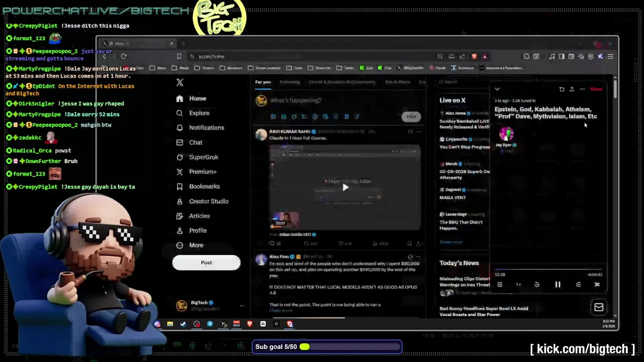Open Alex Jones Sunday Bombshell live space

tap(464, 121)
